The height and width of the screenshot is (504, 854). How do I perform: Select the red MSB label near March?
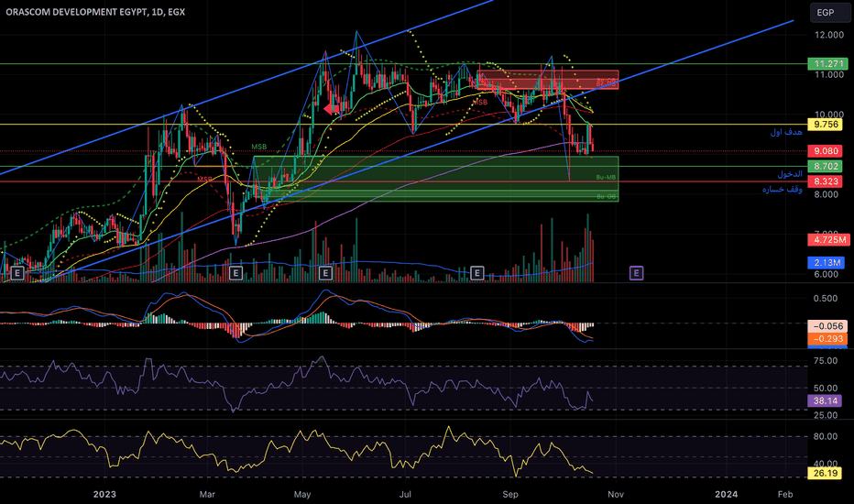[204, 180]
